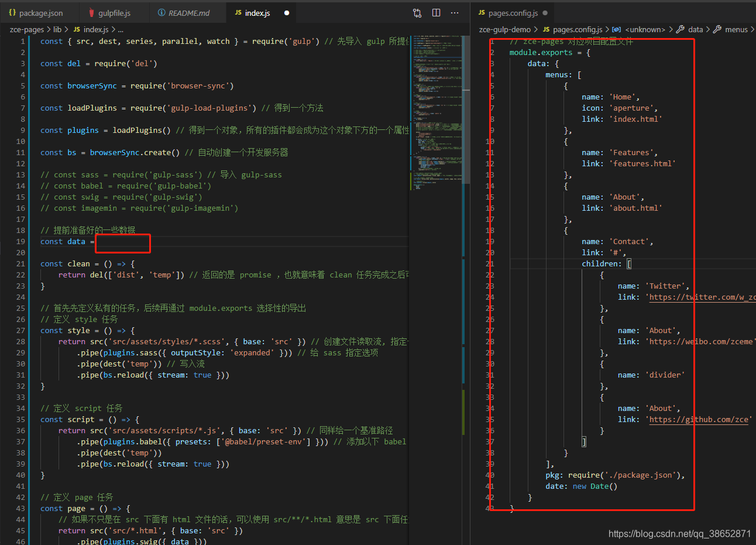
Task: Open the pages.config.js breadcrumb item
Action: [x=578, y=29]
